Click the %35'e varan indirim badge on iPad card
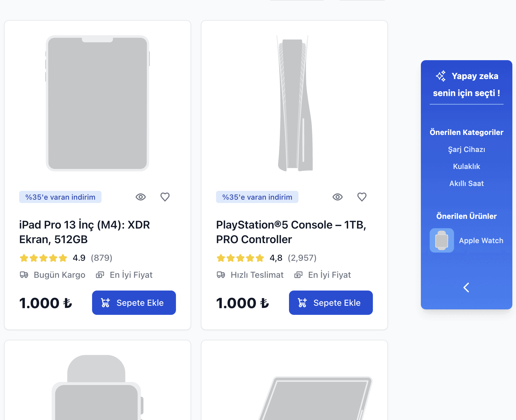This screenshot has width=516, height=420. pyautogui.click(x=60, y=197)
